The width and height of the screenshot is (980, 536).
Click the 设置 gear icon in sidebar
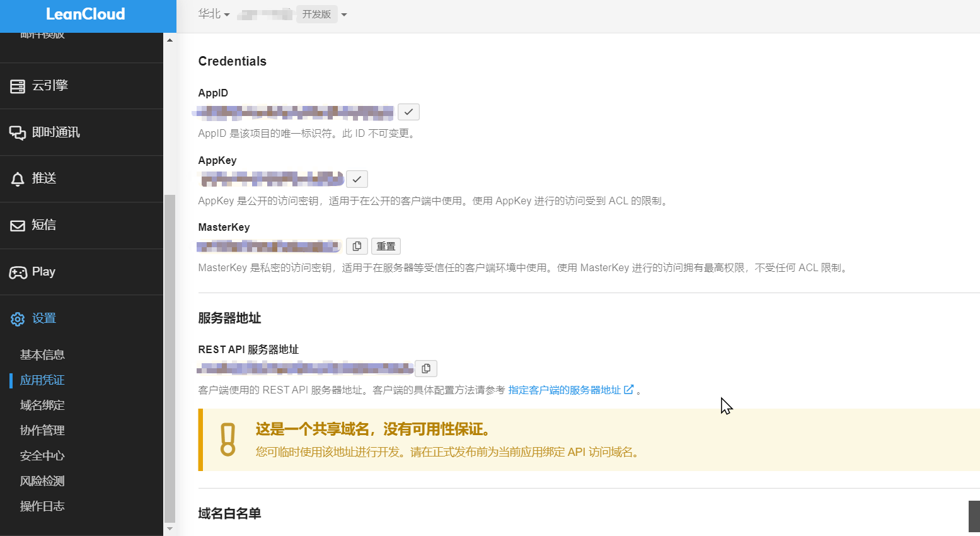tap(17, 318)
